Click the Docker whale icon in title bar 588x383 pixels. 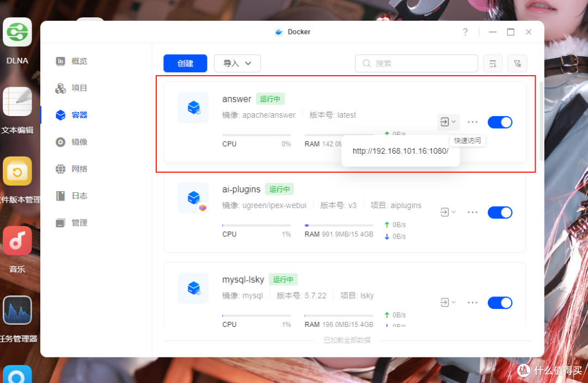pyautogui.click(x=279, y=32)
